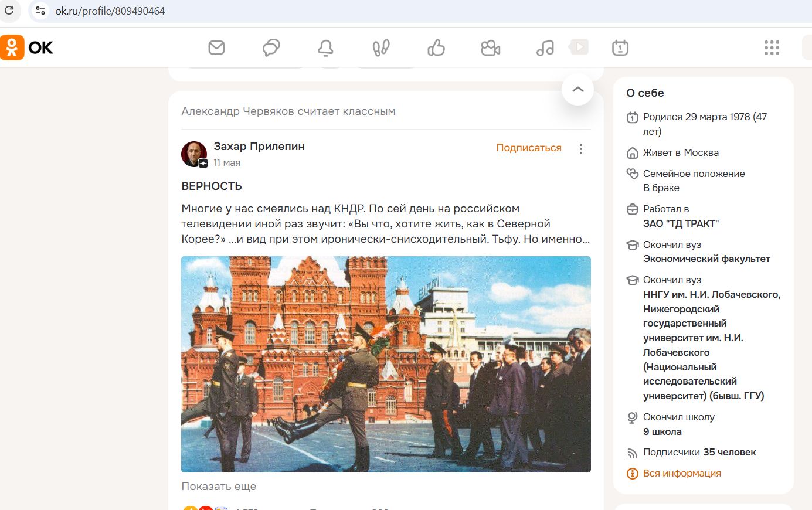
Task: Open the Ratings thumbs-up icon
Action: coord(436,47)
